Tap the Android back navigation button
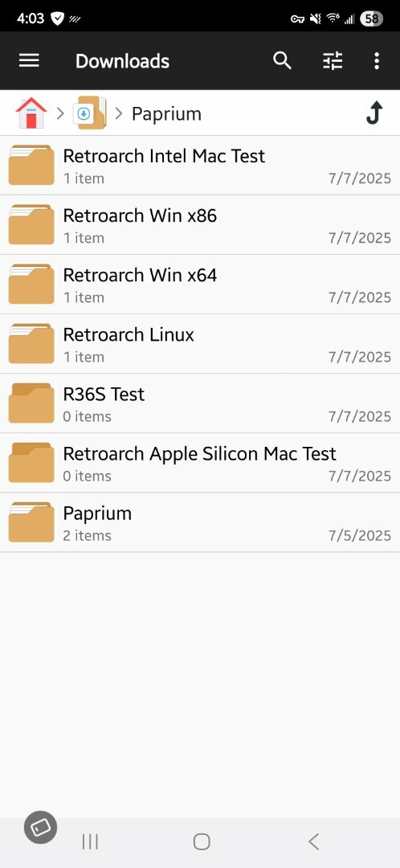 click(x=314, y=841)
